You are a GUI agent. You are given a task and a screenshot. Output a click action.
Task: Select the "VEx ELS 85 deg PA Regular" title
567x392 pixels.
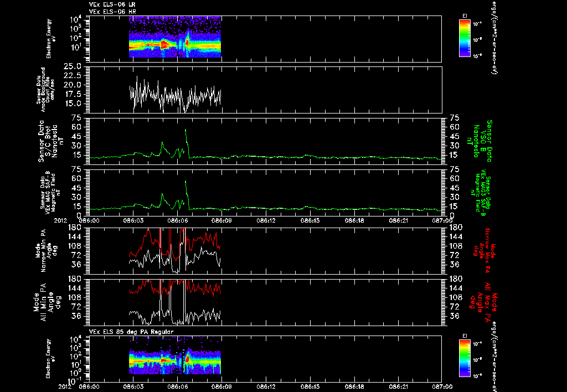coord(131,332)
